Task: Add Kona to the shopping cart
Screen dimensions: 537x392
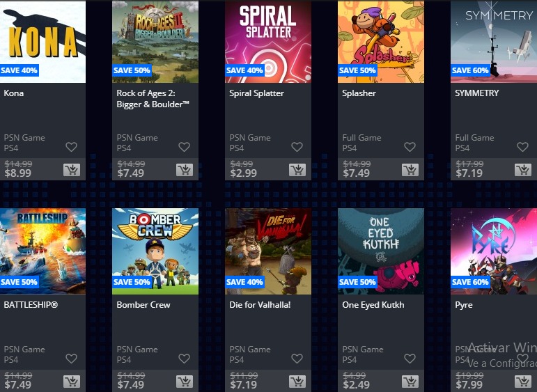Action: pyautogui.click(x=72, y=170)
